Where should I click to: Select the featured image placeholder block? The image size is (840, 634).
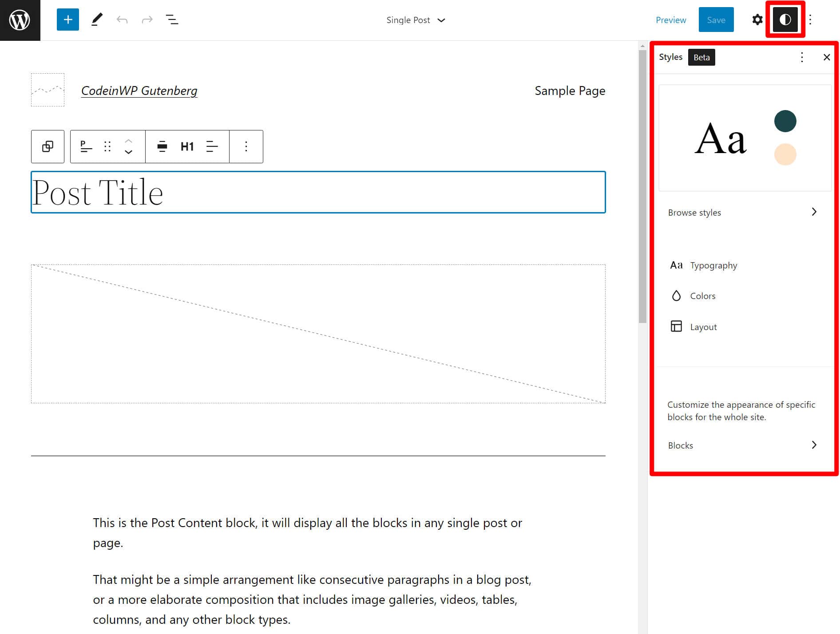(x=318, y=334)
